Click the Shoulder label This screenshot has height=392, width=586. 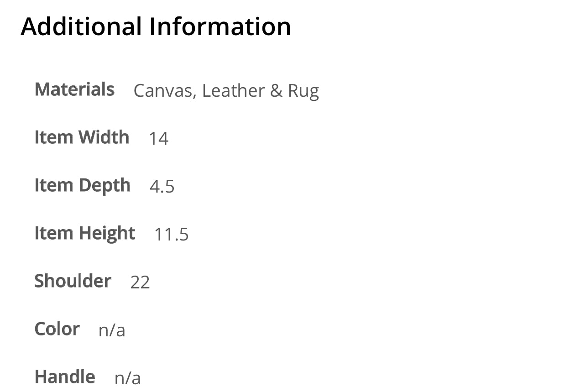(73, 281)
